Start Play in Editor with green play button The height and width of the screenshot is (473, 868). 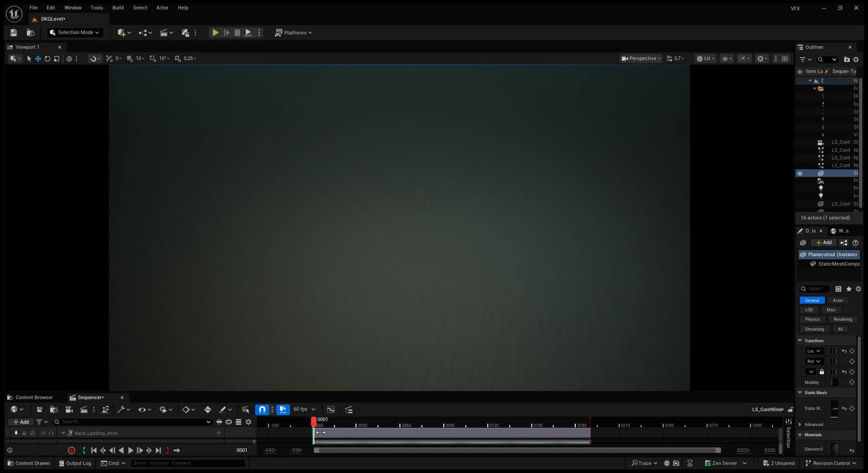[215, 33]
